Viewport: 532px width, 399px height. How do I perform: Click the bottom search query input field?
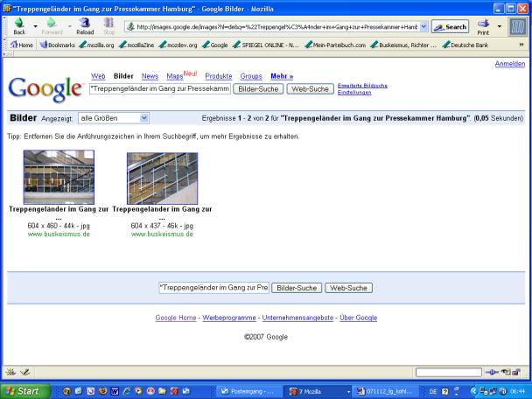tap(214, 288)
